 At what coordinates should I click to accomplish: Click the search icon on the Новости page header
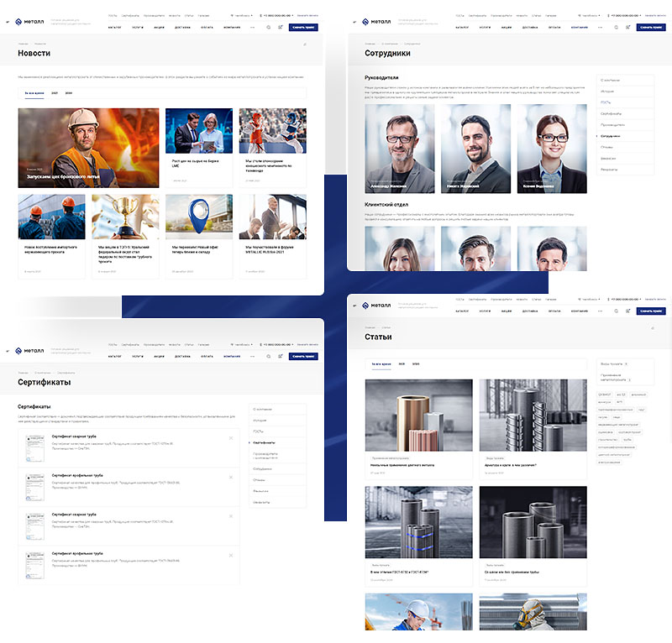(269, 27)
